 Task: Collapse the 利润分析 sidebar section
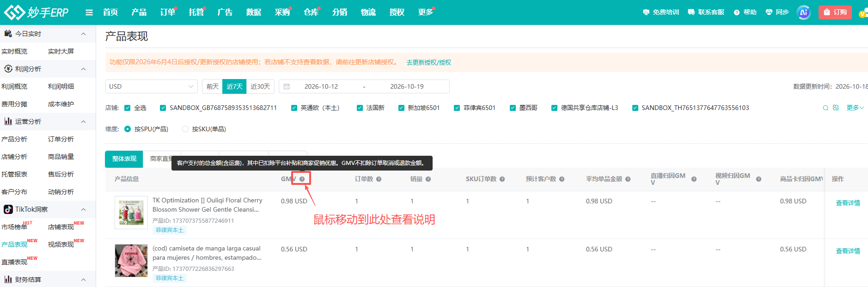[x=84, y=69]
